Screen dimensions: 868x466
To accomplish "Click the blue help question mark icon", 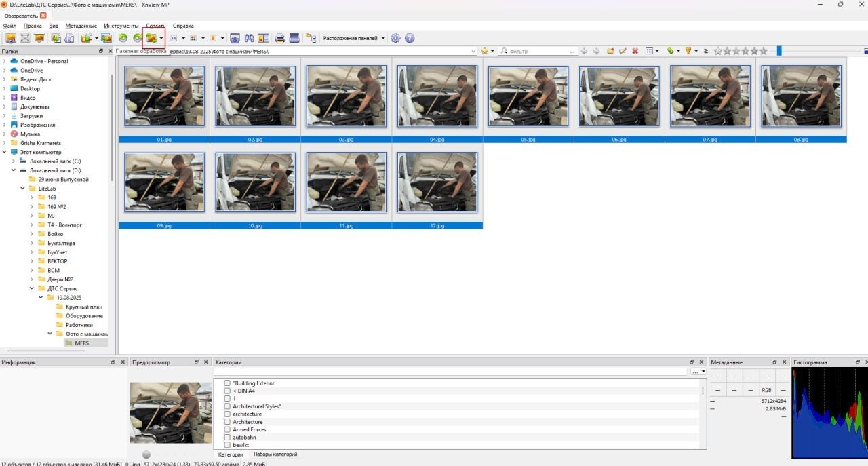I will tap(410, 38).
